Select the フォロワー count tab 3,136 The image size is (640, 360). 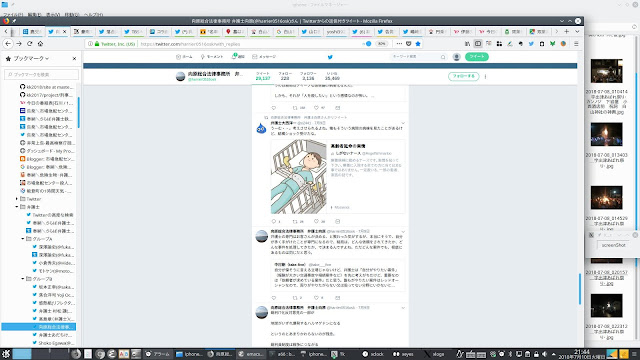(x=308, y=76)
